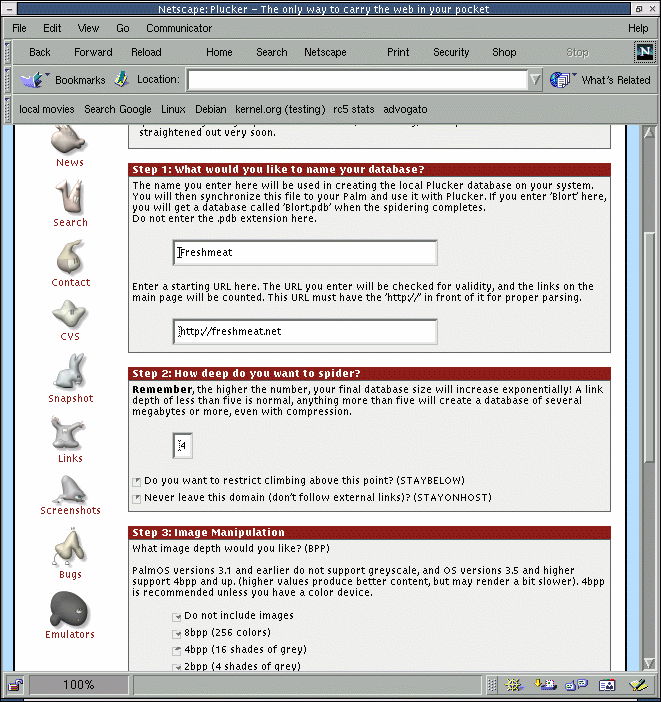Open the File menu
Image resolution: width=661 pixels, height=702 pixels.
pyautogui.click(x=19, y=28)
